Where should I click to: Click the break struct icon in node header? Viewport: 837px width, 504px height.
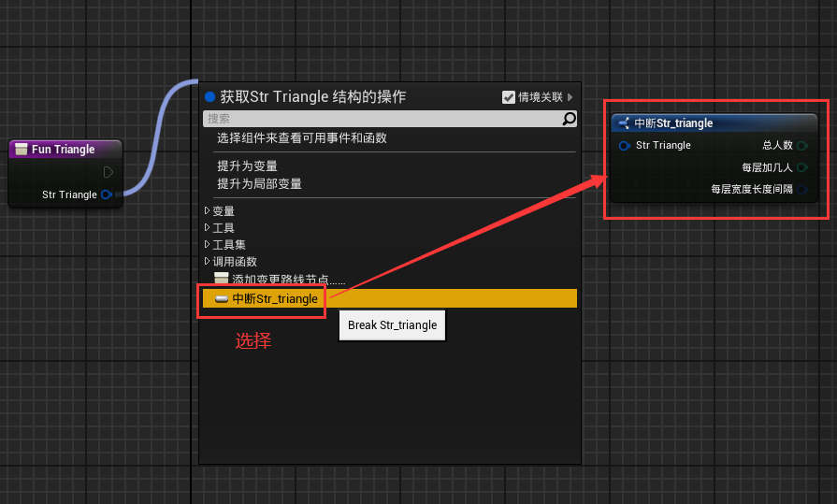(x=623, y=123)
